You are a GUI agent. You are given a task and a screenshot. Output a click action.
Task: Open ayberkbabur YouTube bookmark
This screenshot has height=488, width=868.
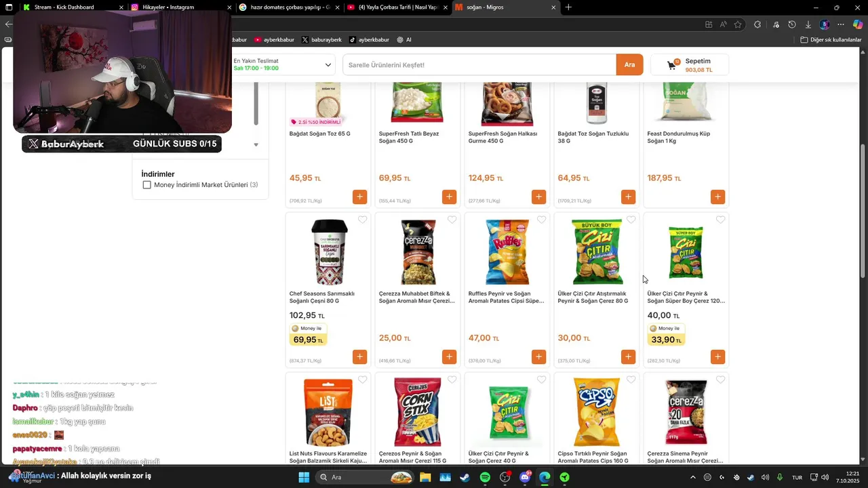pyautogui.click(x=274, y=40)
